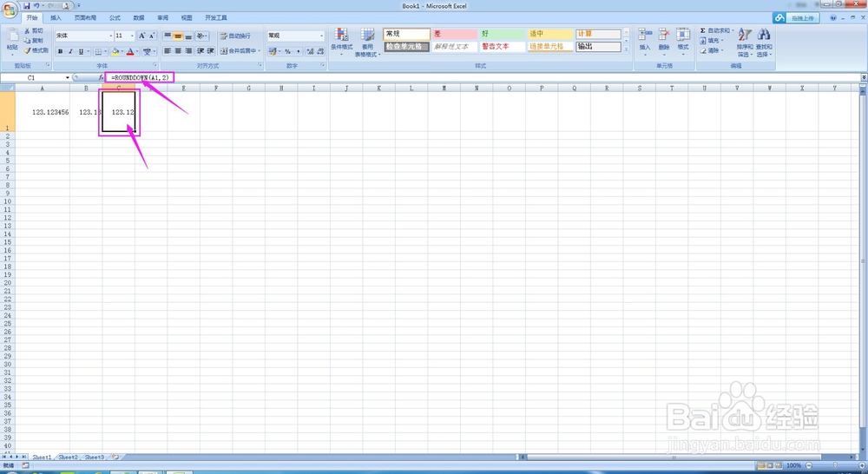The image size is (868, 474).
Task: Switch to the 插入 ribbon tab
Action: 56,17
